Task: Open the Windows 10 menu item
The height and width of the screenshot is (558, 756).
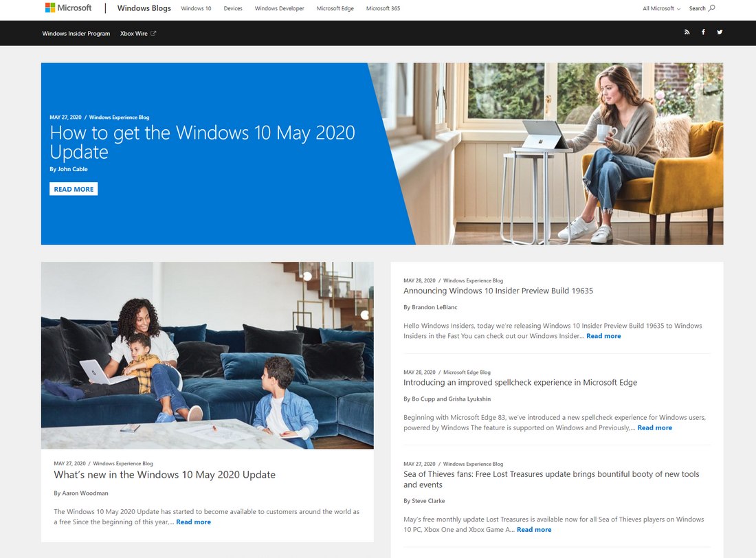Action: coord(197,9)
